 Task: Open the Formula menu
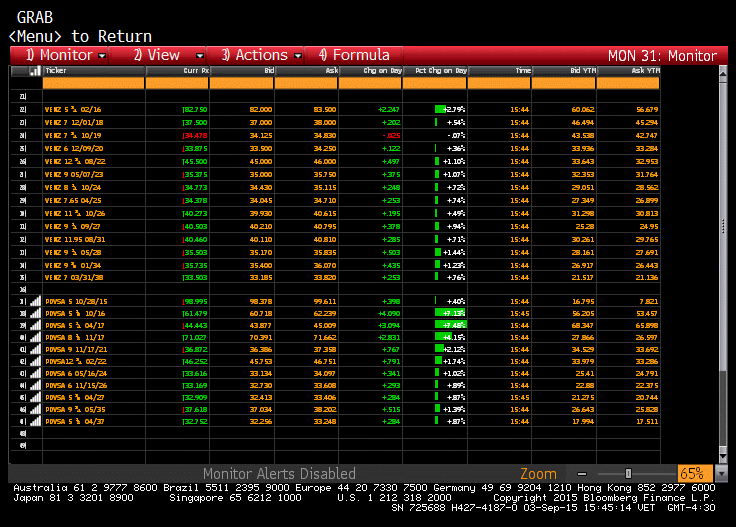354,55
